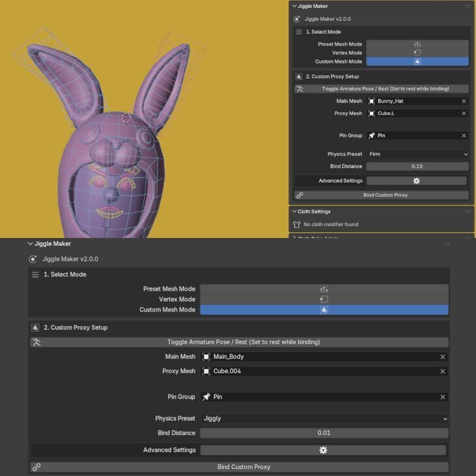Clear the Bunny_Hat main mesh field
Image resolution: width=476 pixels, height=476 pixels.
pos(464,101)
